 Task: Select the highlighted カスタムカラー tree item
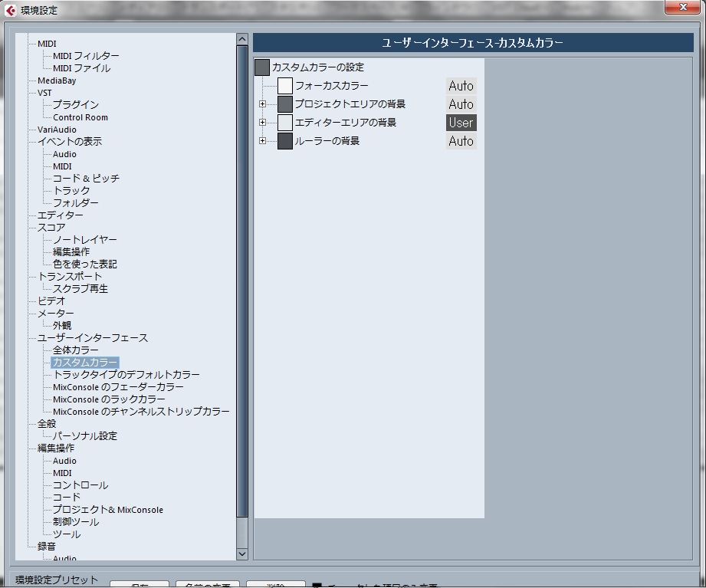(84, 363)
